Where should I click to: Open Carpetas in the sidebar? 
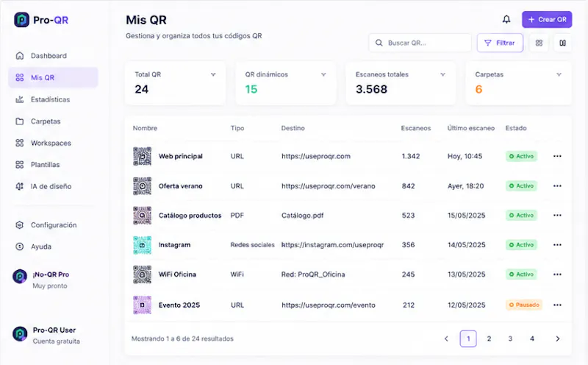click(x=53, y=121)
